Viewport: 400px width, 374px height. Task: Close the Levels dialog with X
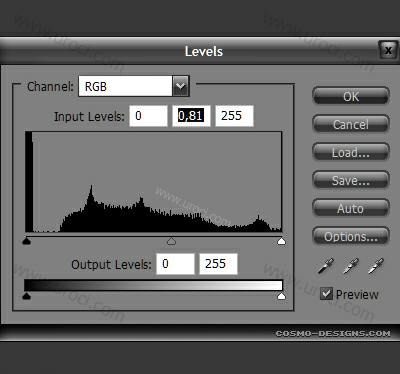(x=388, y=50)
